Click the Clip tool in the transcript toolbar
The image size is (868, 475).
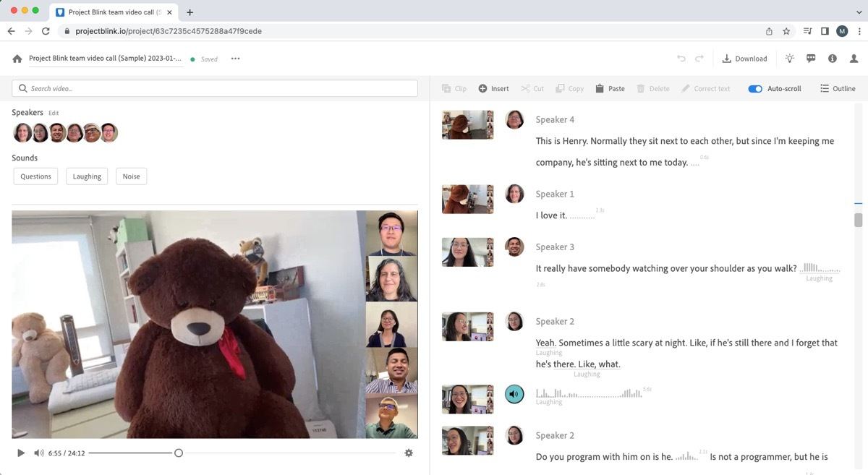tap(454, 88)
